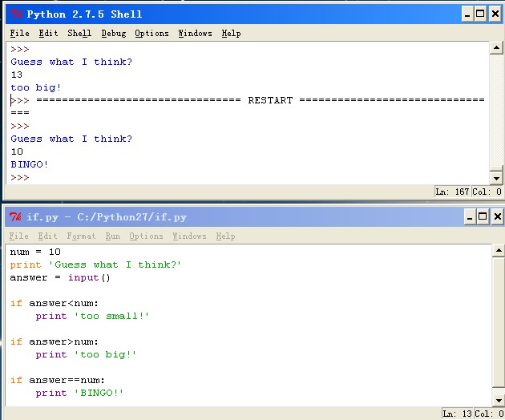Click 'num = 10' line in editor

tap(35, 252)
